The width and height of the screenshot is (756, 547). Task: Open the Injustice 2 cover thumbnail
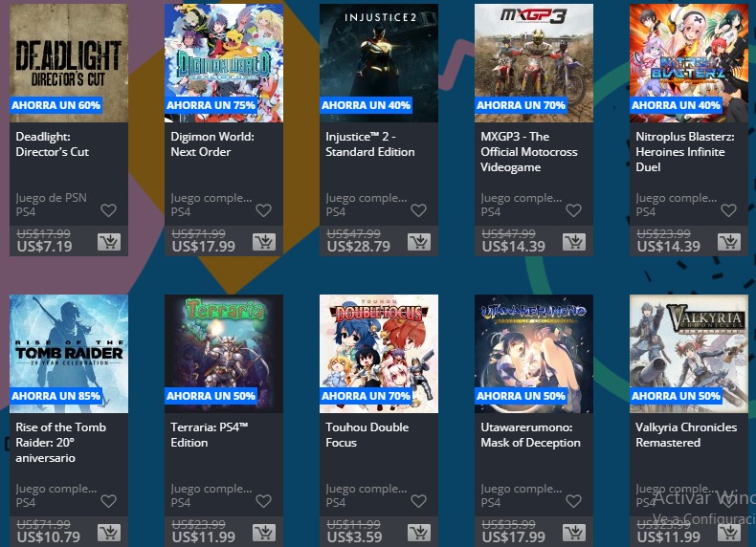point(379,63)
